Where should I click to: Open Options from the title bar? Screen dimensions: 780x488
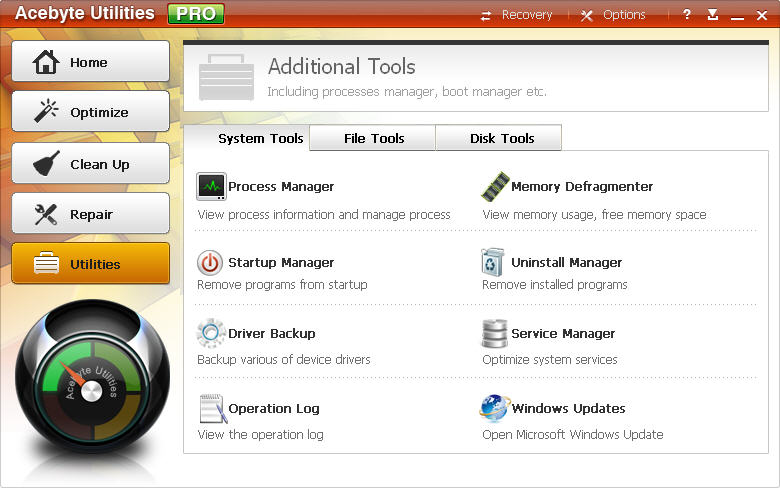[x=624, y=15]
